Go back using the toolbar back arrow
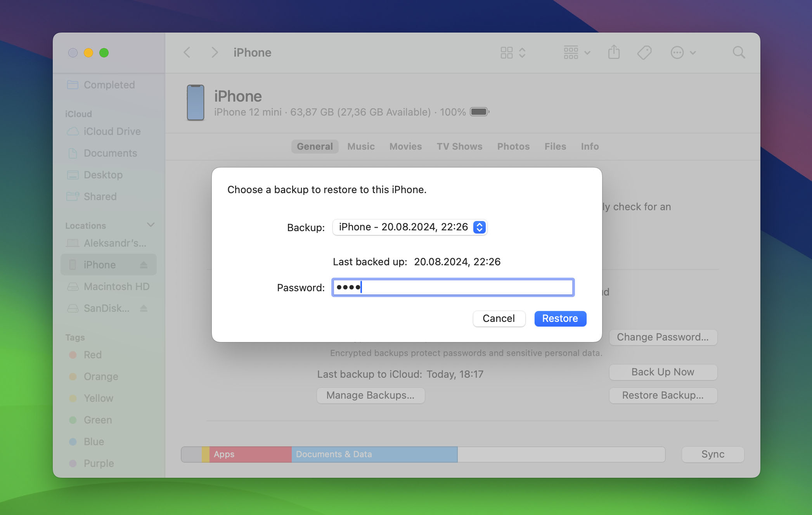Viewport: 812px width, 515px height. pyautogui.click(x=187, y=52)
